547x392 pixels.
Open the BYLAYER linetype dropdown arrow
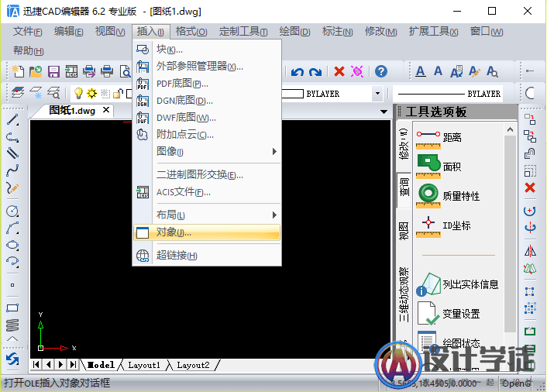point(377,94)
